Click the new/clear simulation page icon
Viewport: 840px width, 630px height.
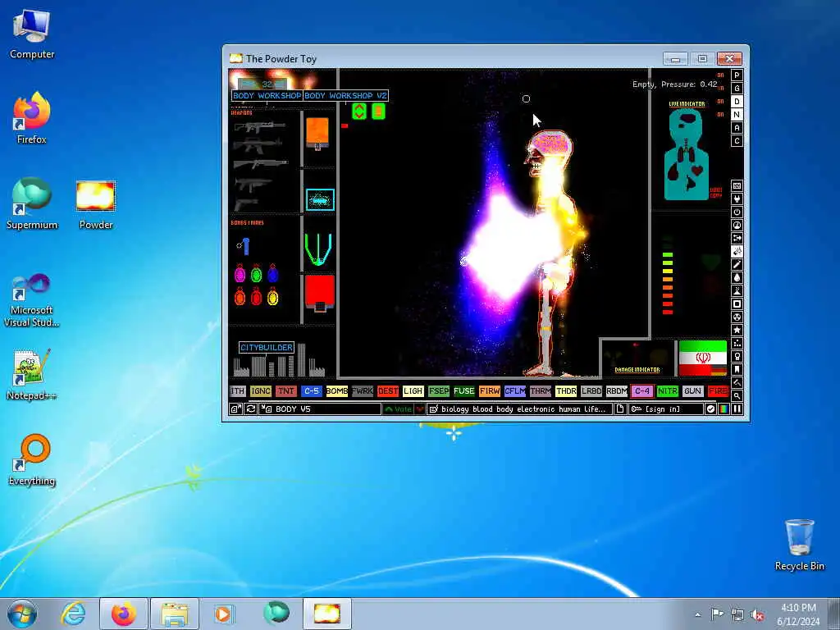tap(620, 409)
